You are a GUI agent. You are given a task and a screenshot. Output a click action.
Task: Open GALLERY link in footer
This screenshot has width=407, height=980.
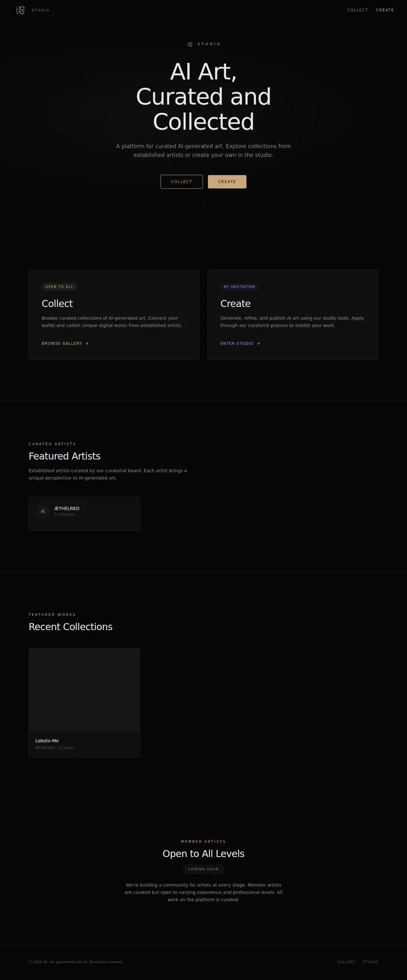346,962
